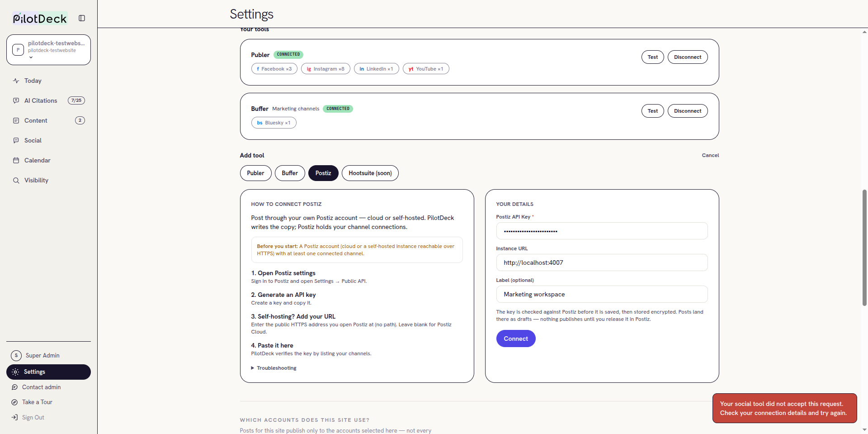Disconnect the Buffer tool
This screenshot has width=868, height=434.
688,111
